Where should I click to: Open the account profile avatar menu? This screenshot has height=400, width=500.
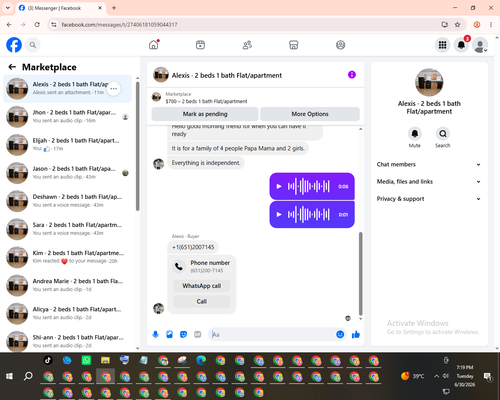(480, 45)
